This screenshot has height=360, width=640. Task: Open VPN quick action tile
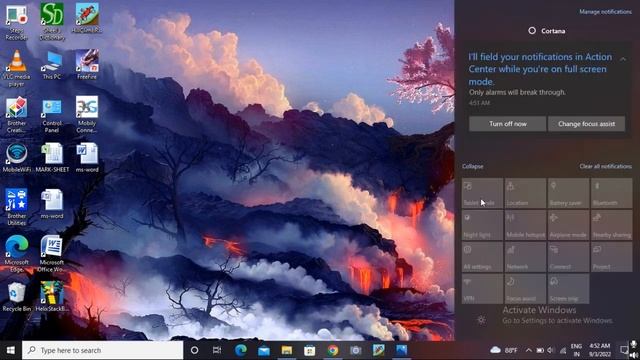click(x=482, y=289)
